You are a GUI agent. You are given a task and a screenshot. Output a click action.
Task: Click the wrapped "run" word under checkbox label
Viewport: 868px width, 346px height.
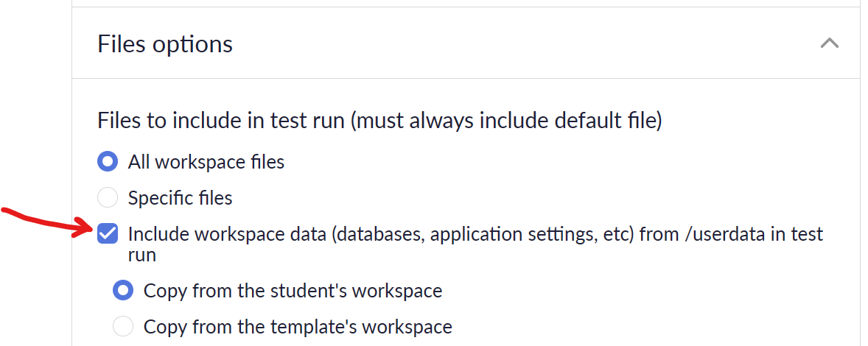[x=141, y=255]
